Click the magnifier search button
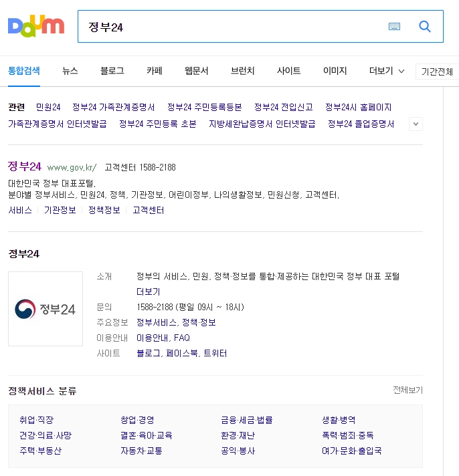The height and width of the screenshot is (476, 459). tap(425, 27)
